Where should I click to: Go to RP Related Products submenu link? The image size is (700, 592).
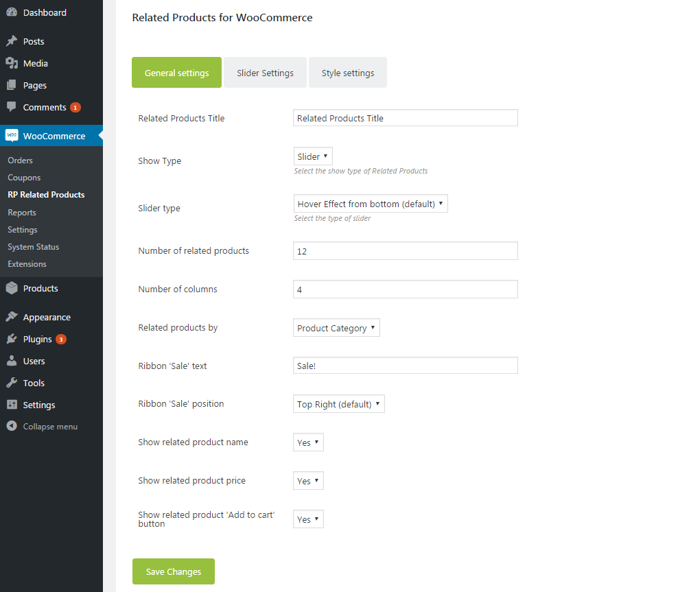[46, 195]
